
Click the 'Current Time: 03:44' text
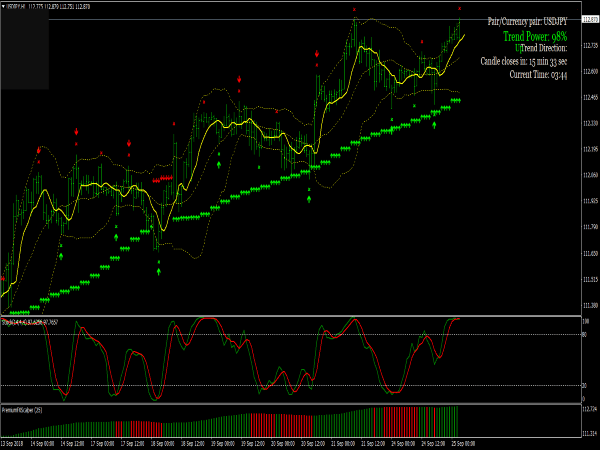click(x=538, y=74)
